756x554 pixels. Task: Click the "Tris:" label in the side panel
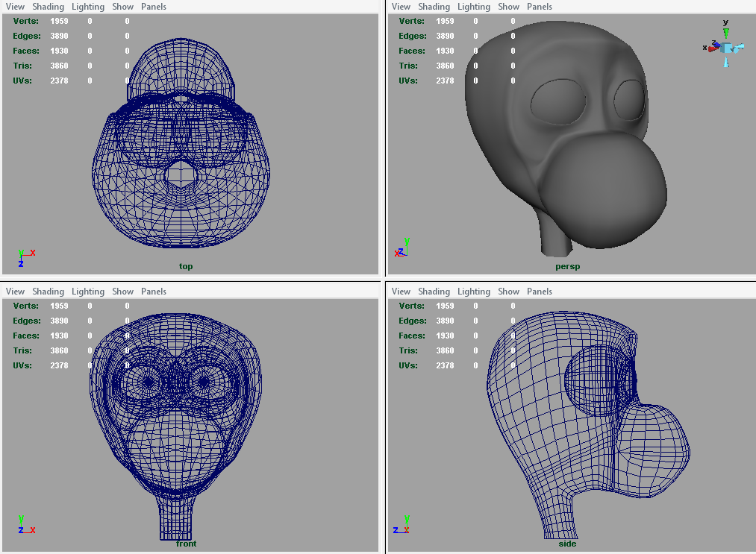pos(408,350)
